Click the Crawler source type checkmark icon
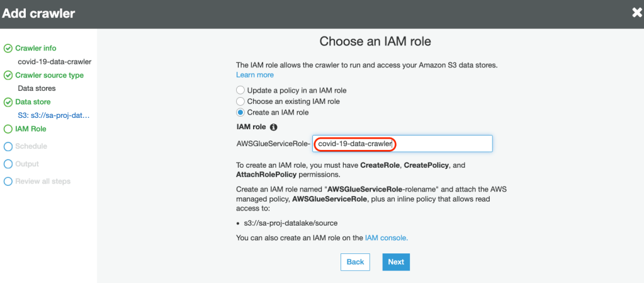The height and width of the screenshot is (283, 644). (x=8, y=76)
